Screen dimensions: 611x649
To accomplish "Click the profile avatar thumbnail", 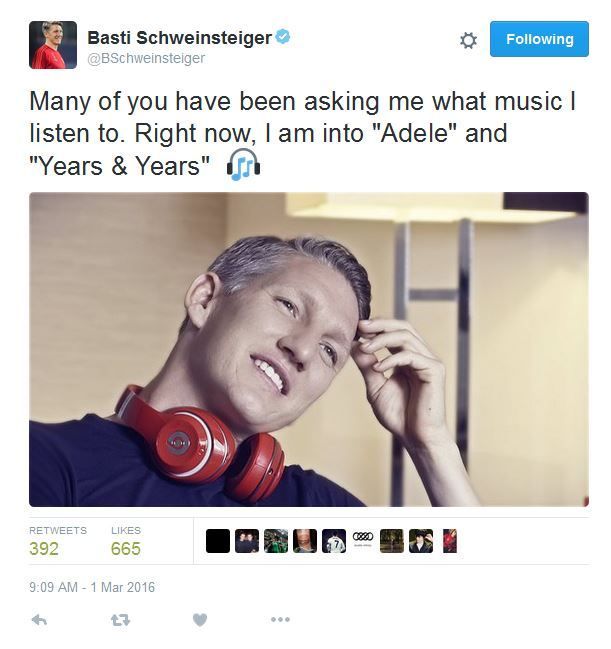I will (53, 45).
